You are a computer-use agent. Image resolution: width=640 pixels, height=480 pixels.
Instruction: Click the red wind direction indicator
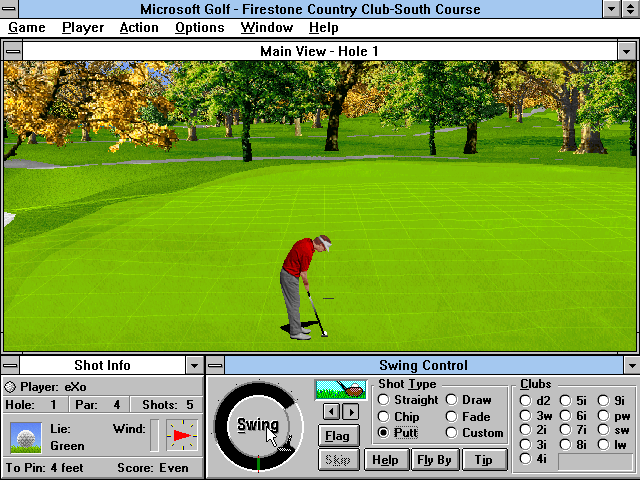182,436
